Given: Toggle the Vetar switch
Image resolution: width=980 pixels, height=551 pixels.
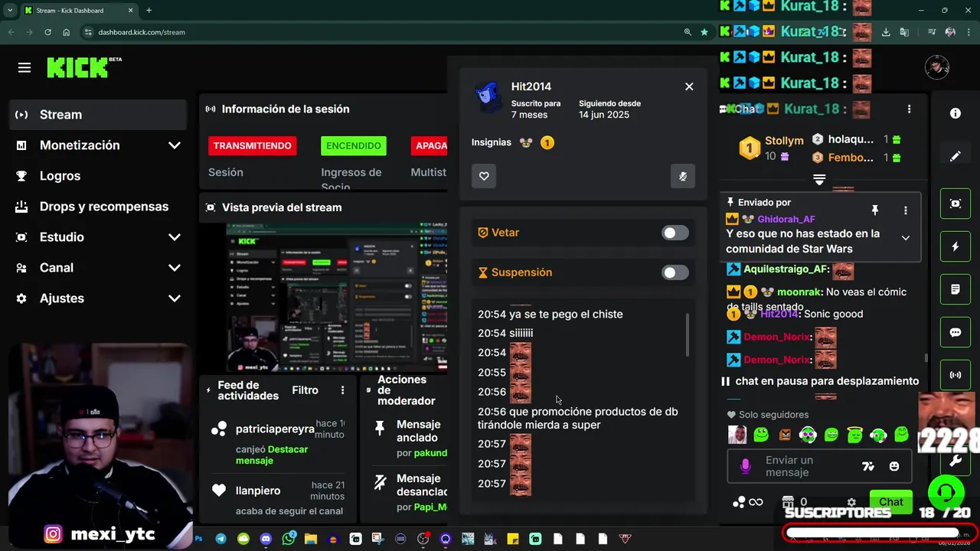Looking at the screenshot, I should (x=675, y=233).
